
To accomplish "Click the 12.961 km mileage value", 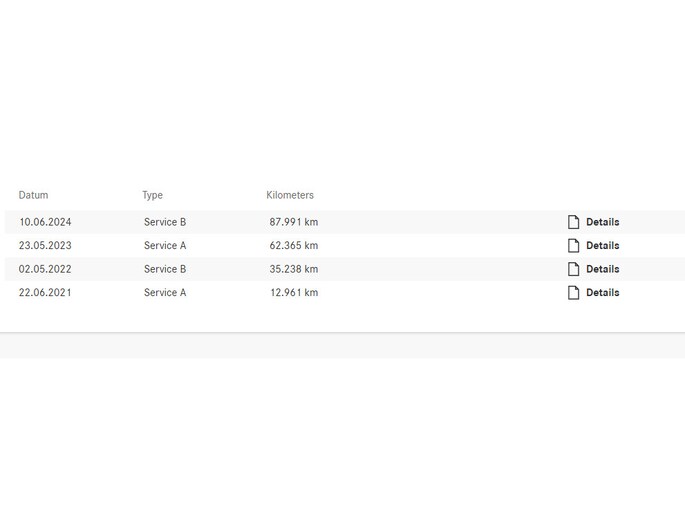I will click(294, 293).
